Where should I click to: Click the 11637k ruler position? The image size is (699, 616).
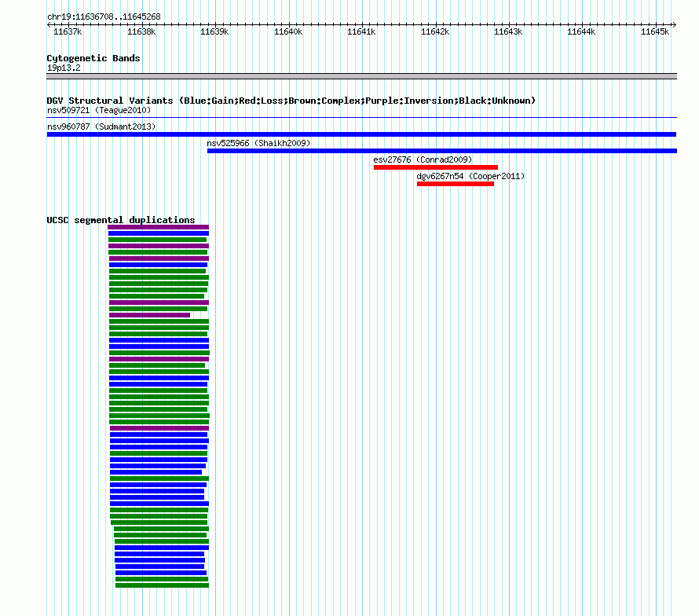[68, 31]
